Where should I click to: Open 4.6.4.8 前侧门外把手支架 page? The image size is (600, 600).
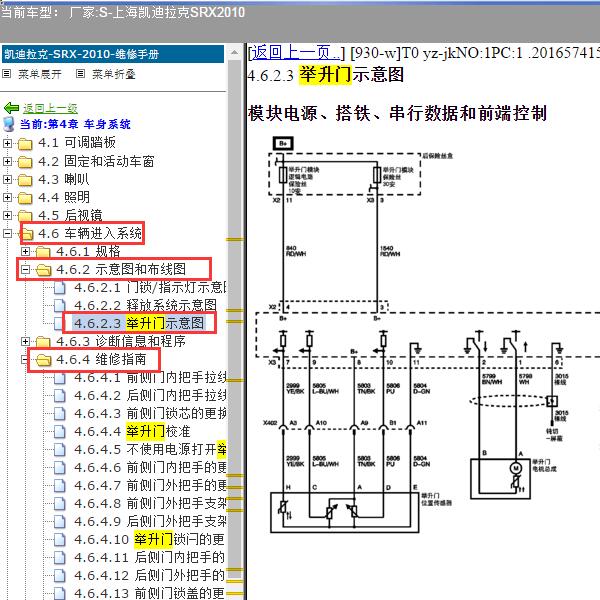[150, 503]
